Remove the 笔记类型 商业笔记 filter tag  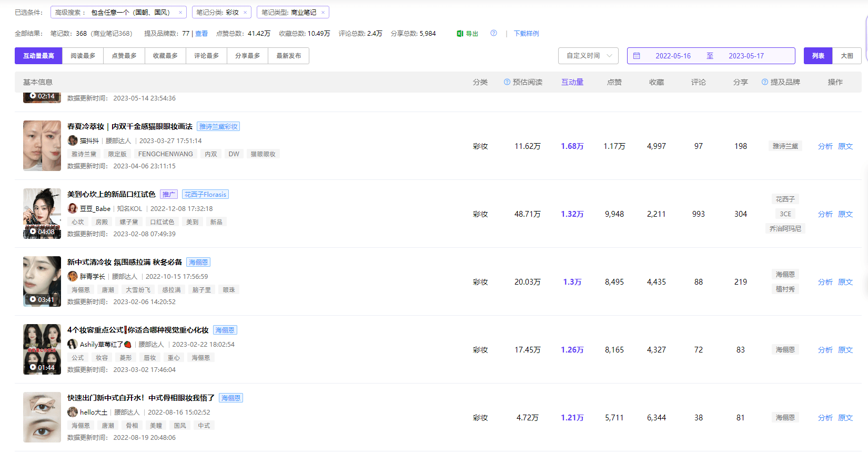323,13
